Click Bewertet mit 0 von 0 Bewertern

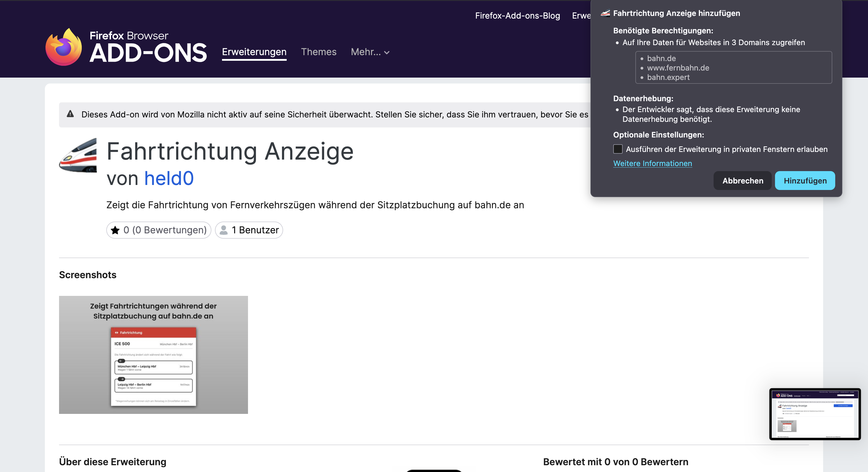pos(616,462)
